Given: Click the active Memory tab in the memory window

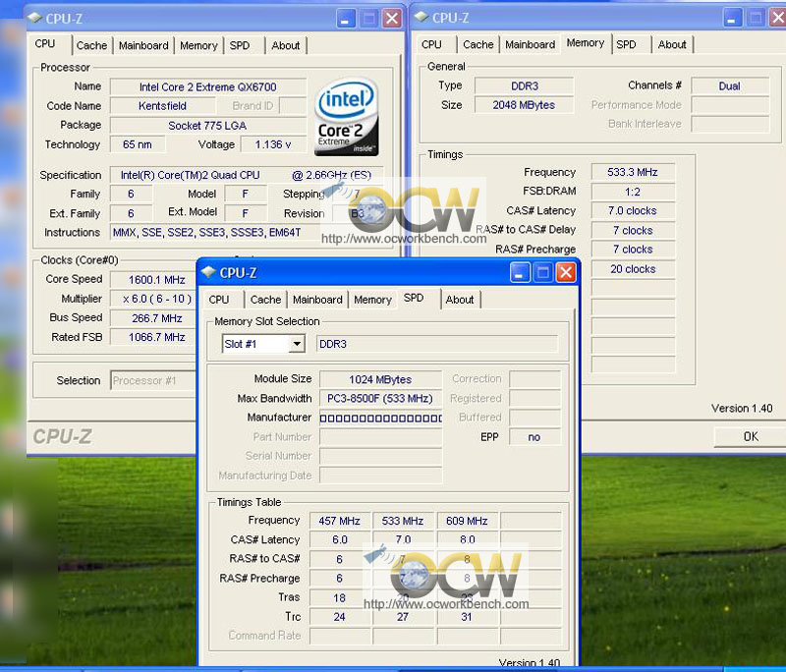Looking at the screenshot, I should coord(586,43).
